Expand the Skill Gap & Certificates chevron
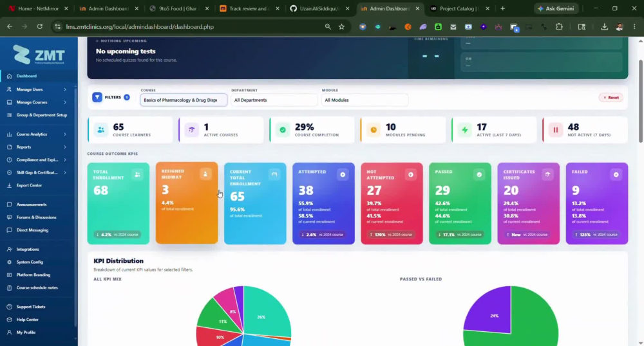The height and width of the screenshot is (346, 644). [x=65, y=172]
